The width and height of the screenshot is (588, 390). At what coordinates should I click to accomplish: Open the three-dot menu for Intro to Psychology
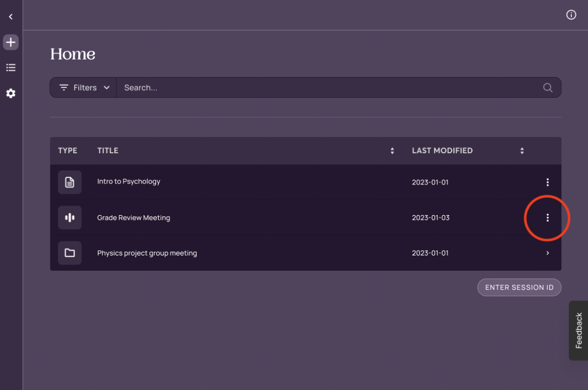click(548, 182)
